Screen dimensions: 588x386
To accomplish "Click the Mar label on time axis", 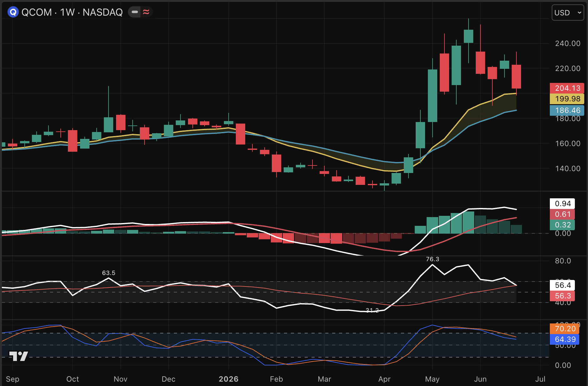I will coord(324,379).
